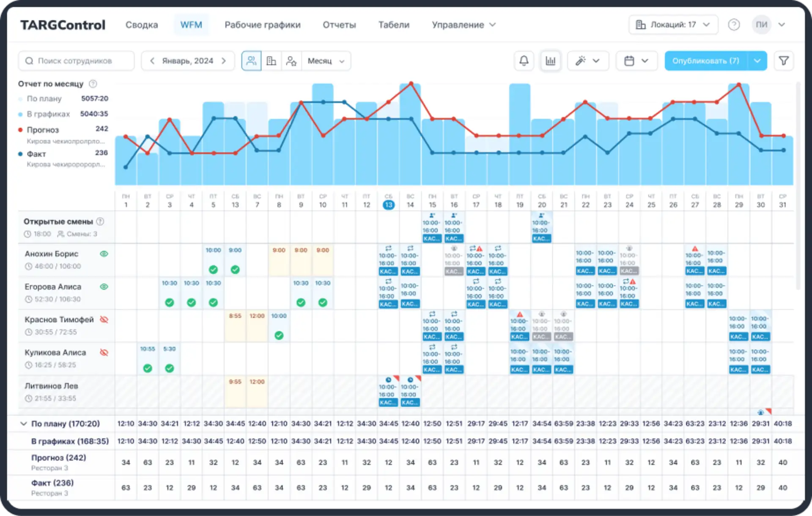Click the Прогноз red legend dot
Image resolution: width=812 pixels, height=516 pixels.
click(20, 130)
